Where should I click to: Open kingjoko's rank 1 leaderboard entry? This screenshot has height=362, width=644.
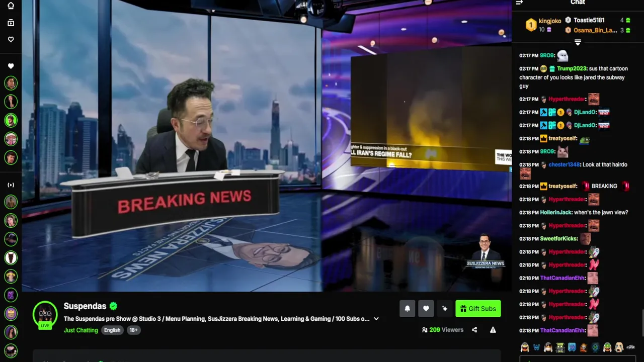coord(543,25)
